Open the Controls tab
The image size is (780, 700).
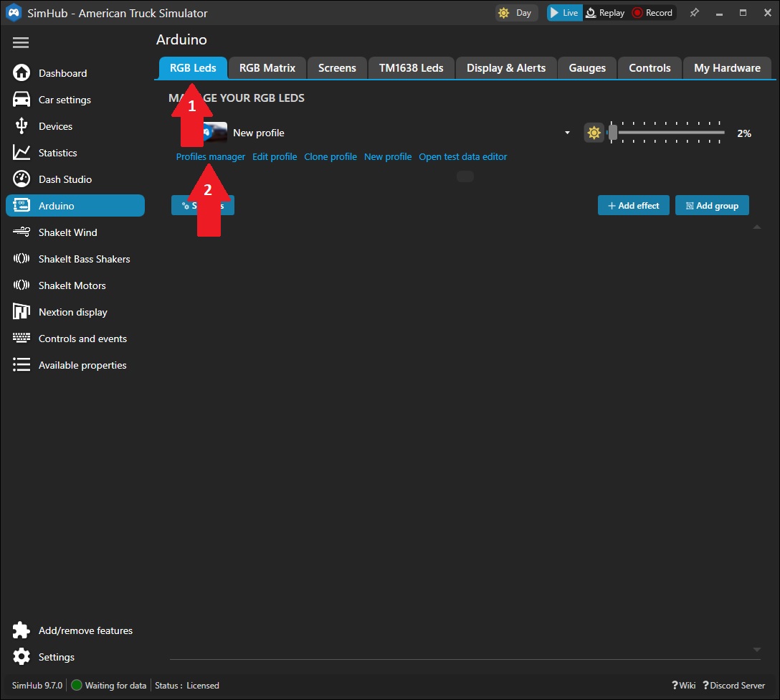650,68
